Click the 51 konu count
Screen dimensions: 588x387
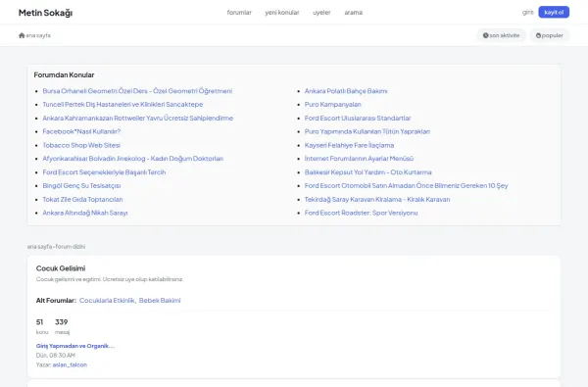pos(42,326)
